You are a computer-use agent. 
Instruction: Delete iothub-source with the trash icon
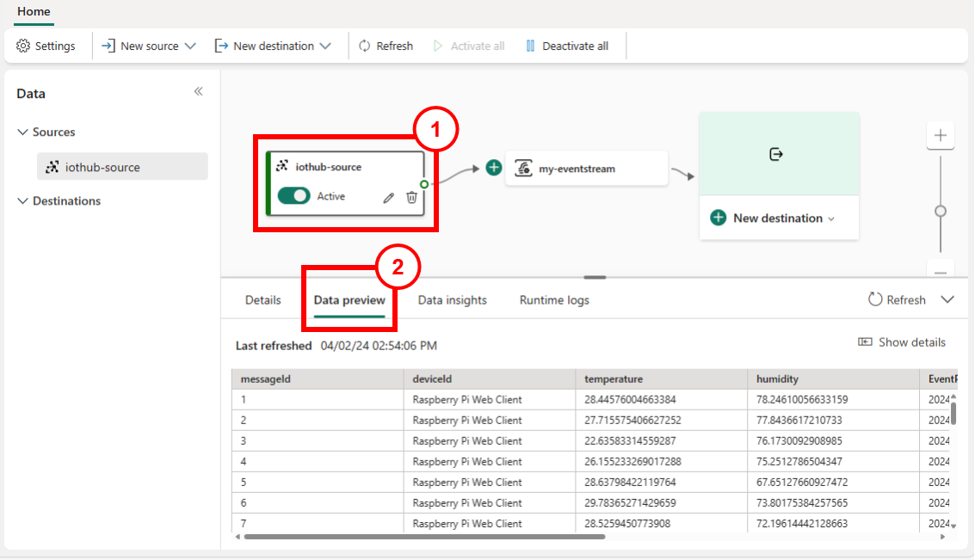pyautogui.click(x=411, y=197)
